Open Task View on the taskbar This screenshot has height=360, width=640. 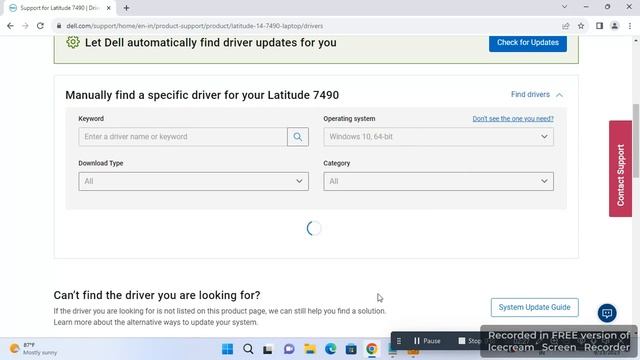click(268, 349)
